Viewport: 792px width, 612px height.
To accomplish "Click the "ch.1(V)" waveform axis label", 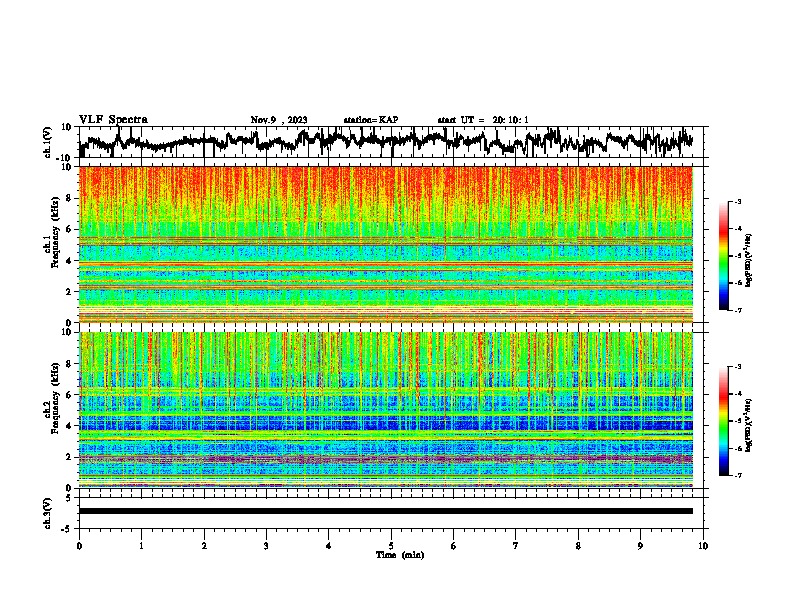I will pos(48,142).
